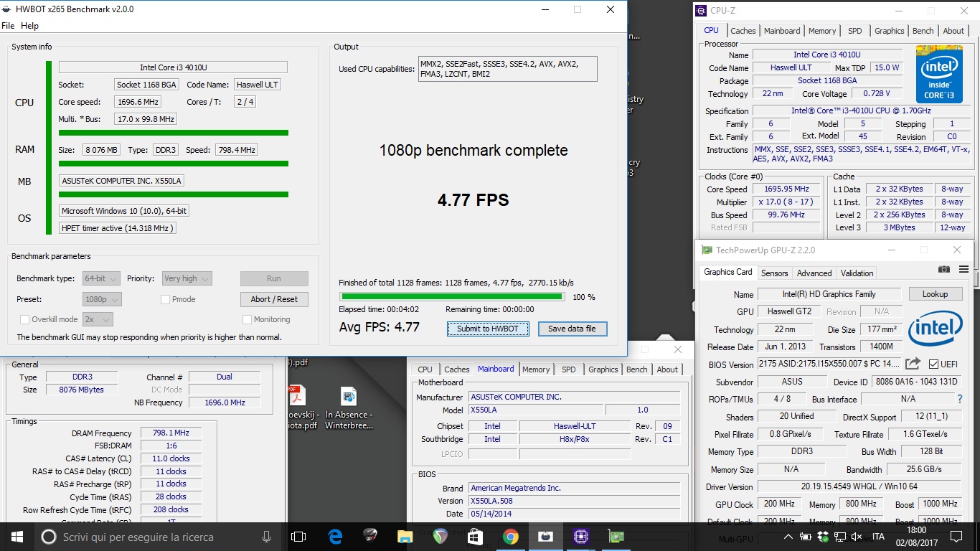Select Memory tab in Mainboard CPU-Z window
The image size is (980, 551).
pyautogui.click(x=536, y=369)
